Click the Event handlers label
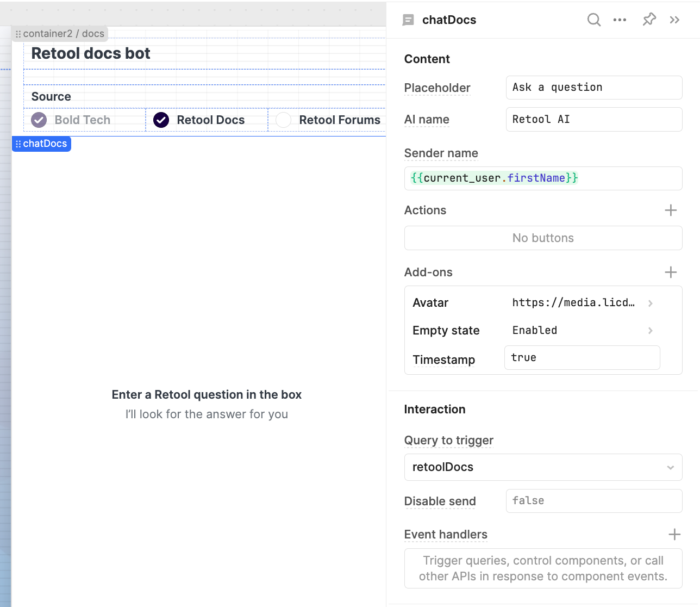This screenshot has width=700, height=607. pos(446,535)
